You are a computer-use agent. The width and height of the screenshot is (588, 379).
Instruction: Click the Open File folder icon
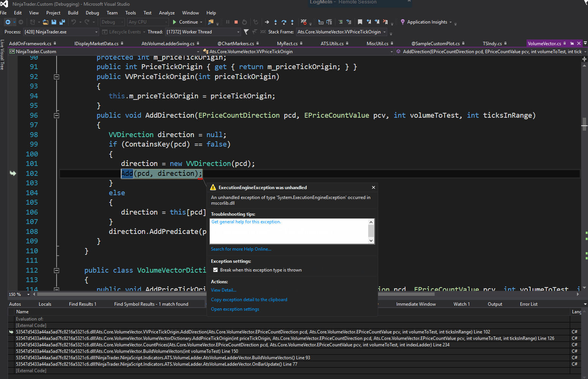[46, 22]
